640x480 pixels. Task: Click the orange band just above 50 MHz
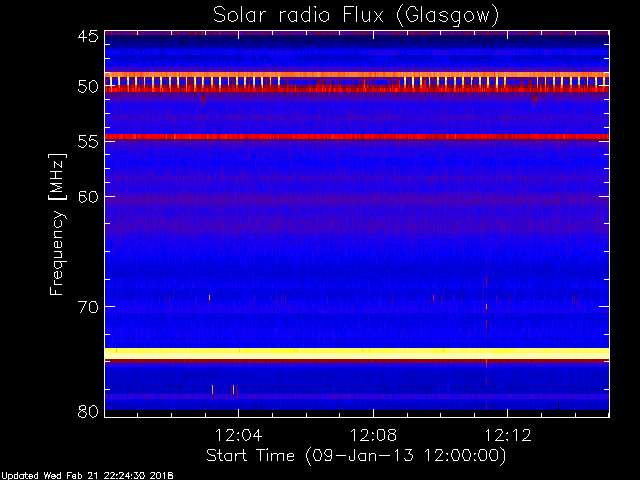pos(357,75)
